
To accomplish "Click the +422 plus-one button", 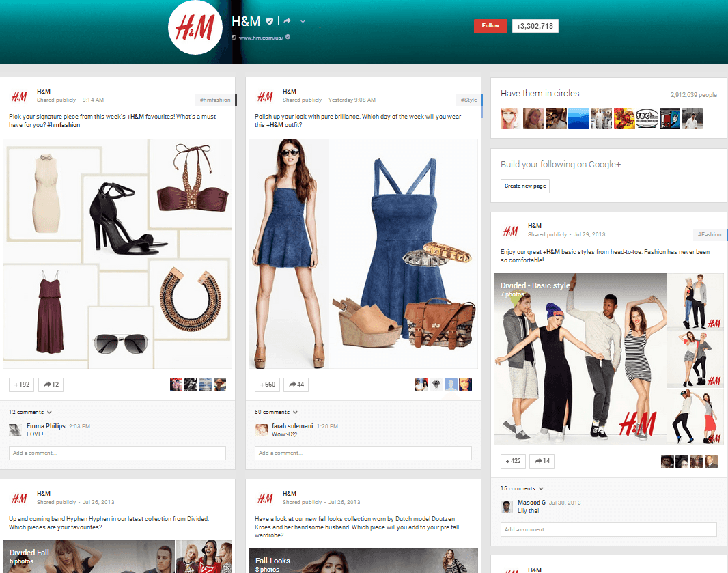I will (513, 461).
